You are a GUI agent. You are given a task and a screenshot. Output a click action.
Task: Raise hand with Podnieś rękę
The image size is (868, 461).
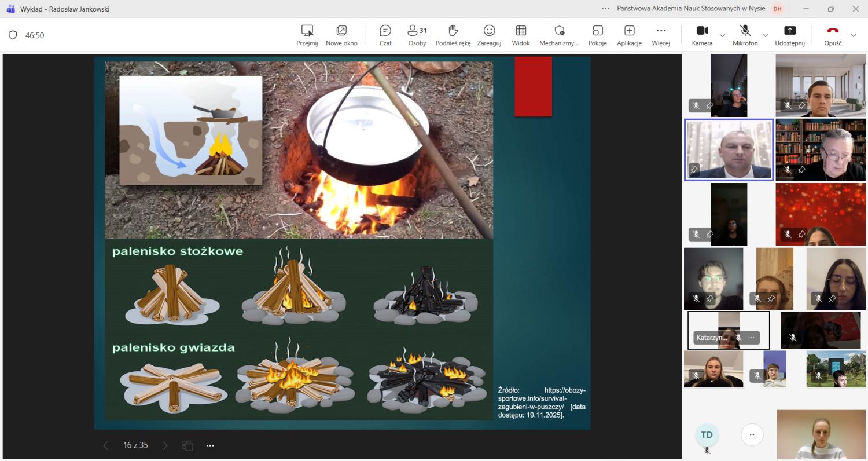[x=454, y=35]
